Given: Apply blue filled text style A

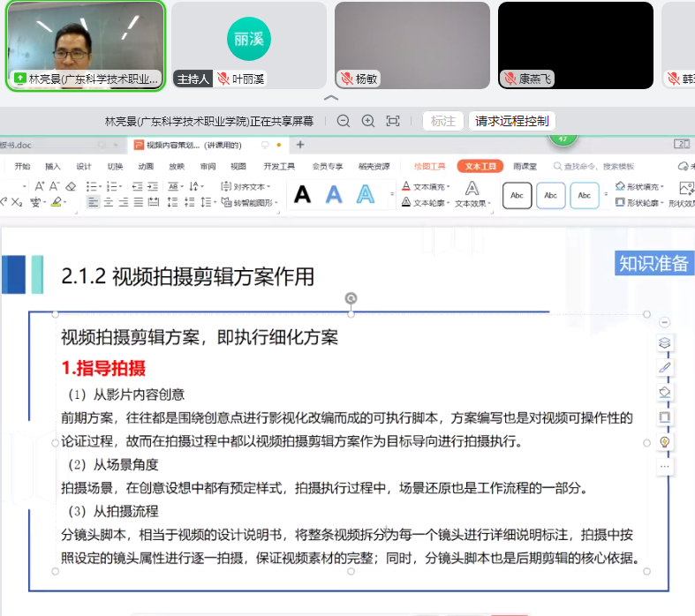Looking at the screenshot, I should pos(334,194).
